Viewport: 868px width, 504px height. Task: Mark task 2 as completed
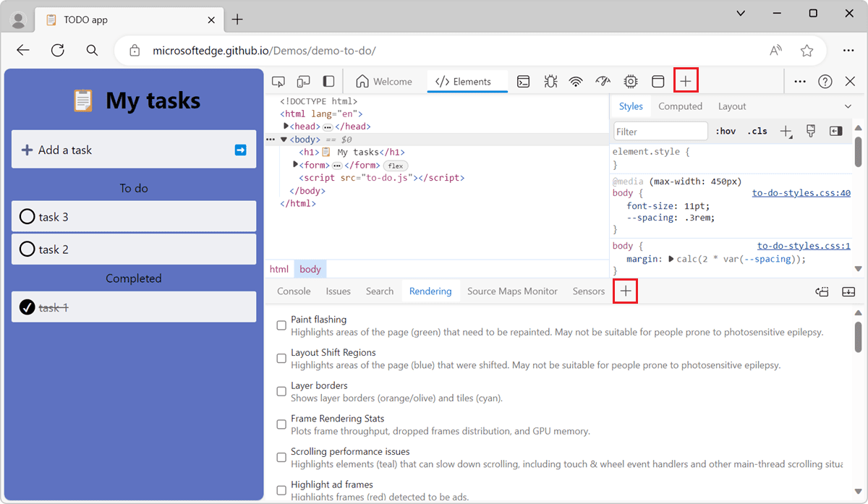pos(27,249)
